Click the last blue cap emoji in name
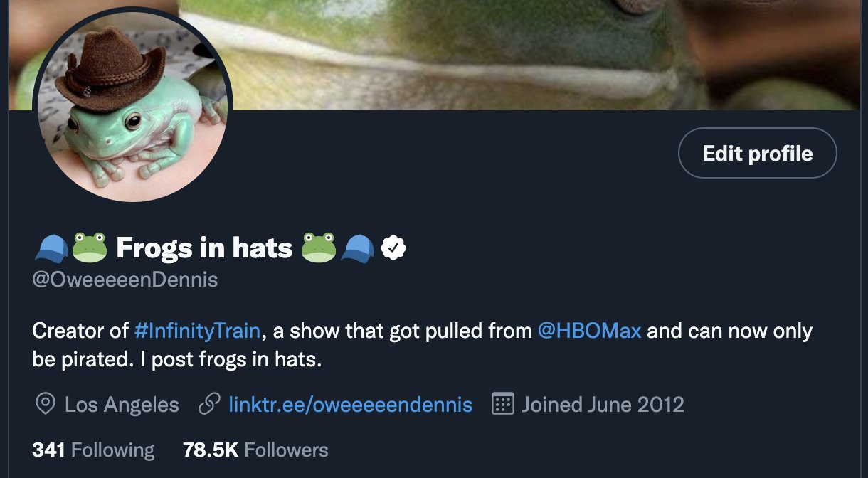 pos(357,248)
